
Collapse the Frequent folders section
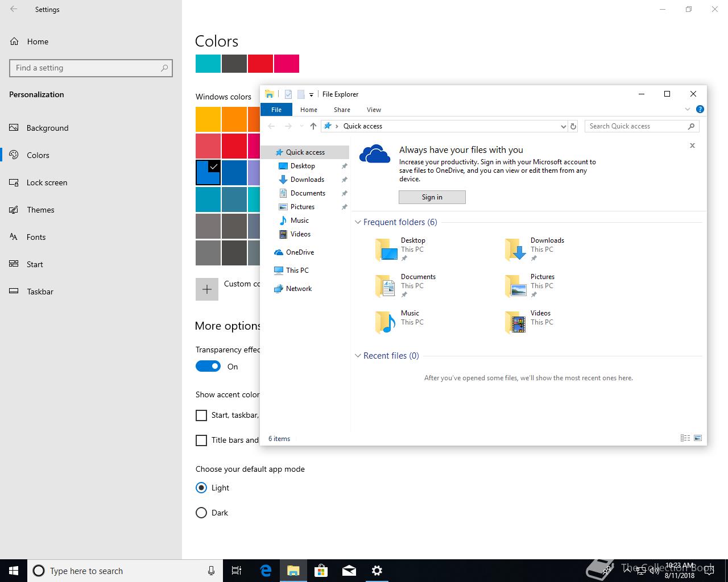coord(358,222)
